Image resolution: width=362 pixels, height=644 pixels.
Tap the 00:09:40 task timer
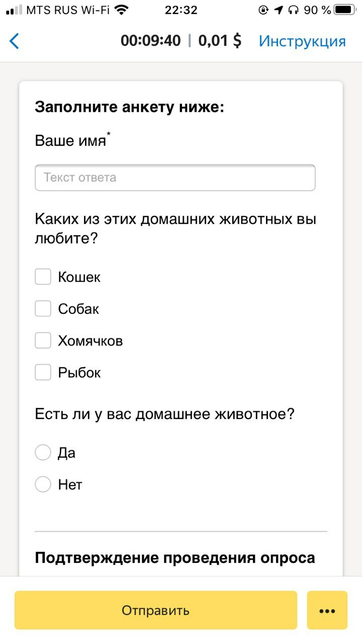tap(150, 41)
